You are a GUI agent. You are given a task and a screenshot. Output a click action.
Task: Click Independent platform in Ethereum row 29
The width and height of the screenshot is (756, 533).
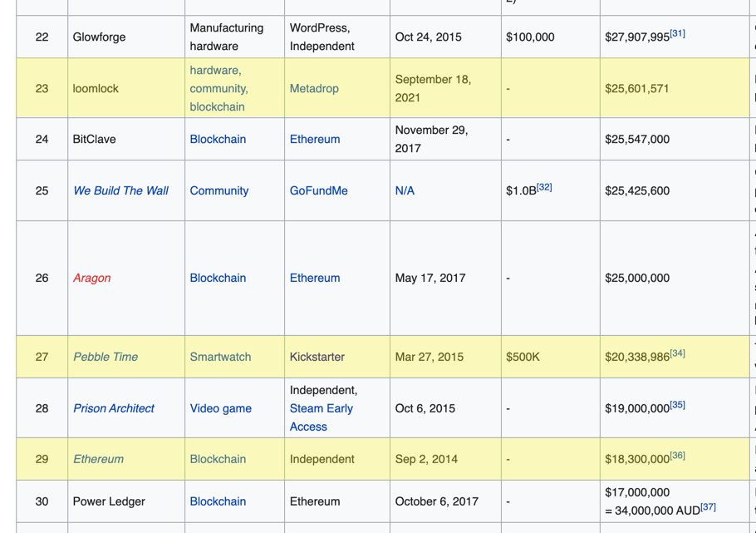coord(322,459)
